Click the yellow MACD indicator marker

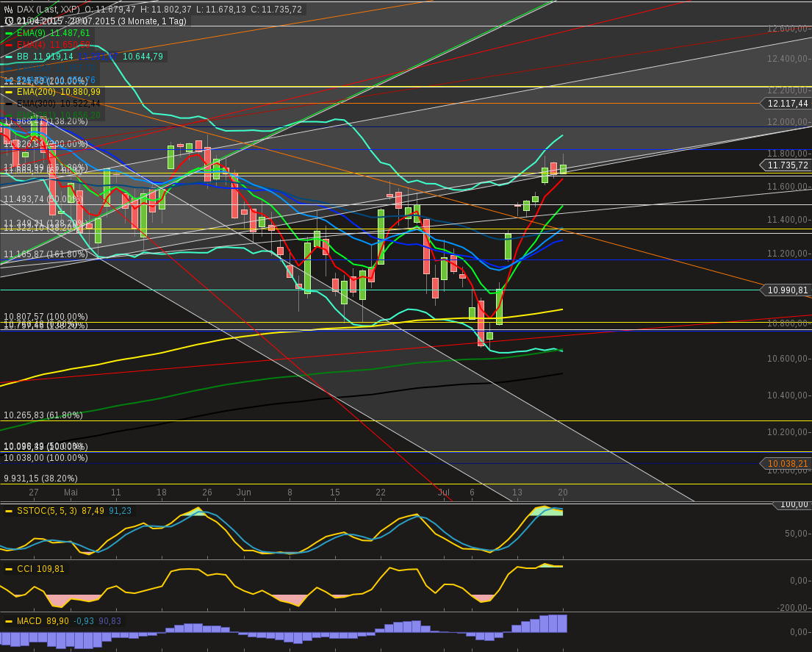coord(9,621)
